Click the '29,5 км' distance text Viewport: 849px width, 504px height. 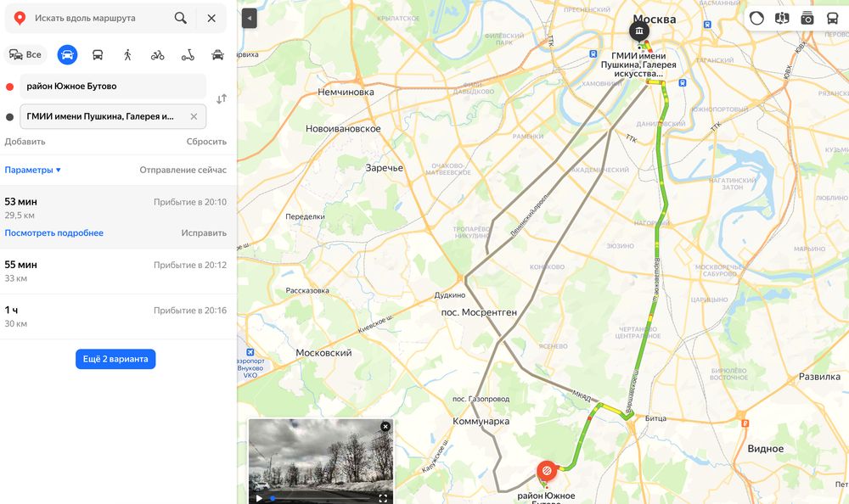click(x=20, y=215)
